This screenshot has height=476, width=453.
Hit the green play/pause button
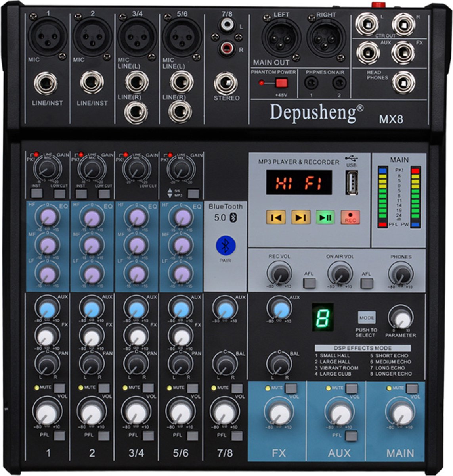pos(325,217)
